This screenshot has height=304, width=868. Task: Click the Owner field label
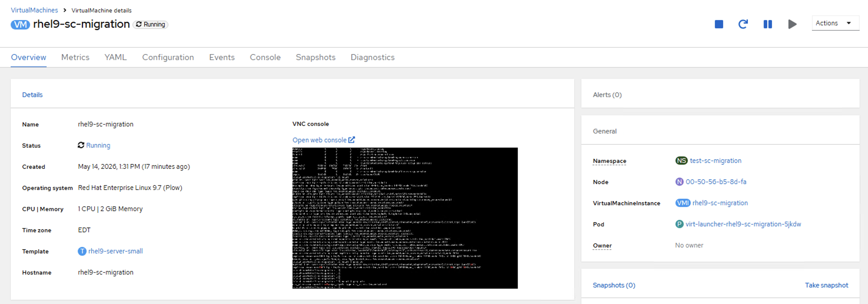[602, 245]
